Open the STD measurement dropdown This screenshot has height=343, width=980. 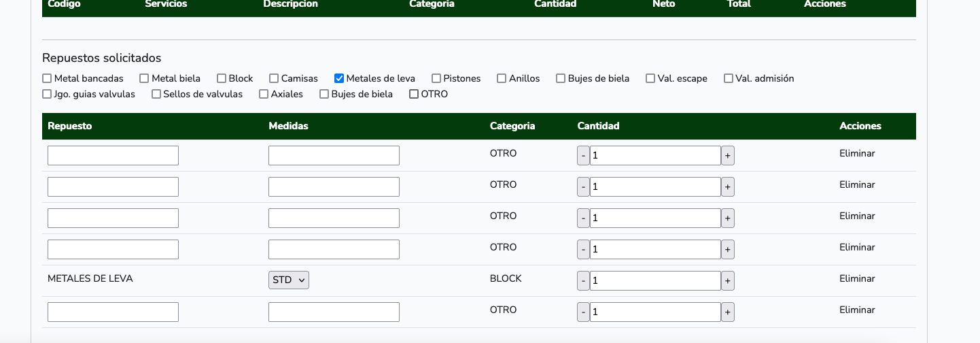click(x=289, y=280)
